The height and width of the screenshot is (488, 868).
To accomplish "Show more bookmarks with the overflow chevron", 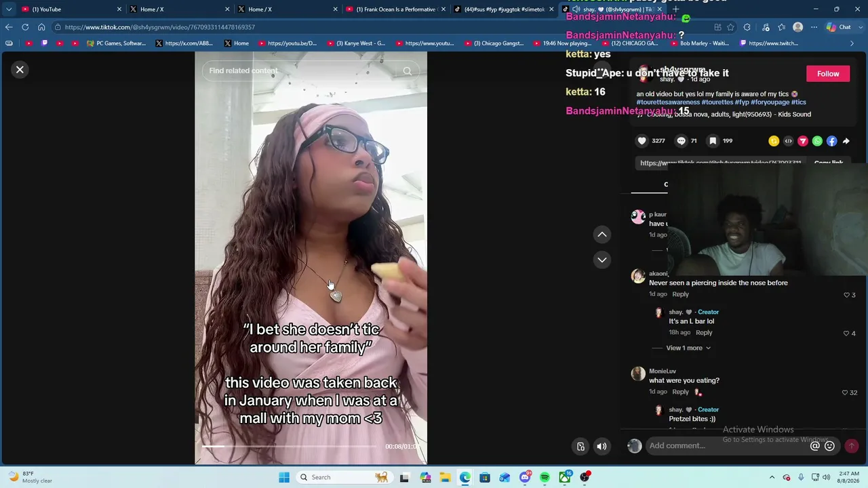I will [852, 43].
